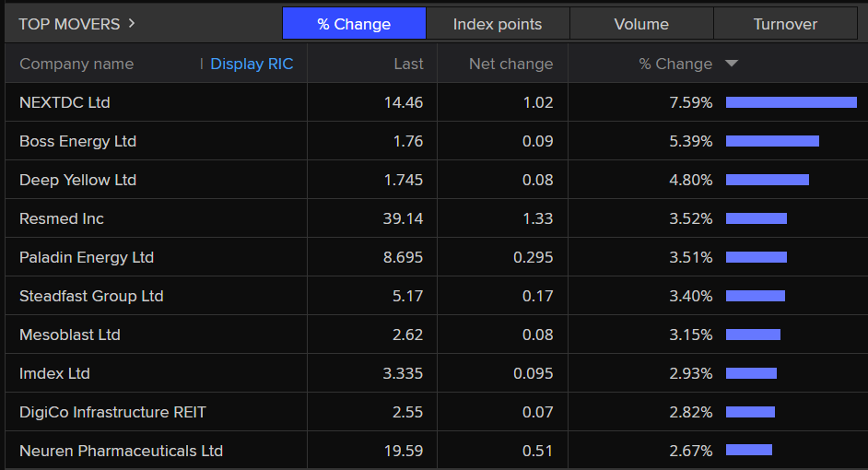Sort by Company name column header
Image resolution: width=868 pixels, height=470 pixels.
point(76,64)
